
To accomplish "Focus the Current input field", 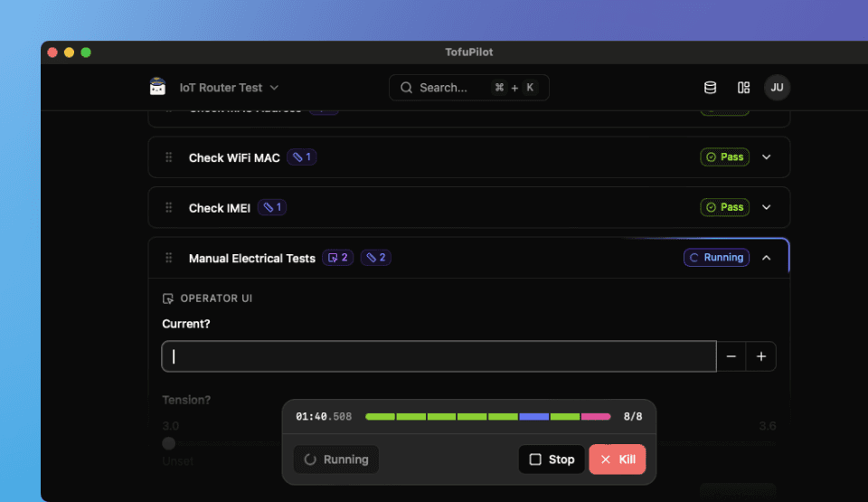I will [x=439, y=356].
